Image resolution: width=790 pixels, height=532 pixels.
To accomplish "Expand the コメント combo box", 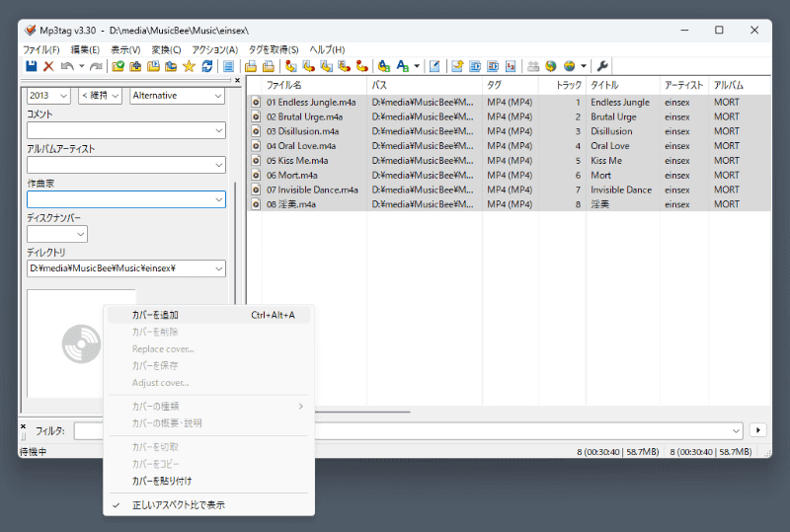I will (218, 130).
